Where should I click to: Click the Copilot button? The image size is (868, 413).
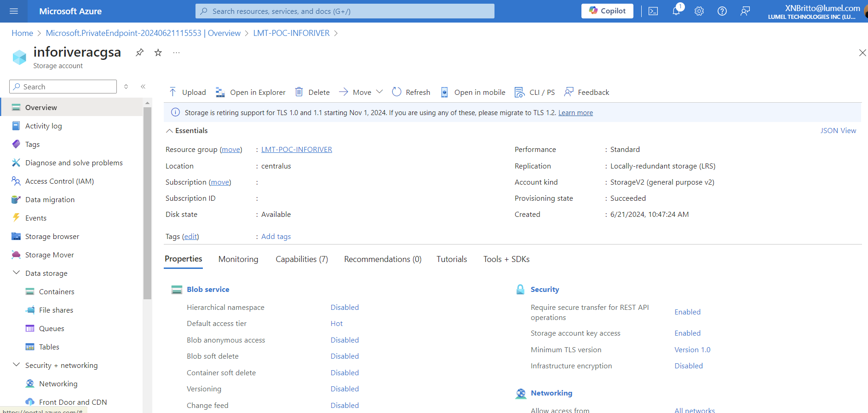click(607, 11)
